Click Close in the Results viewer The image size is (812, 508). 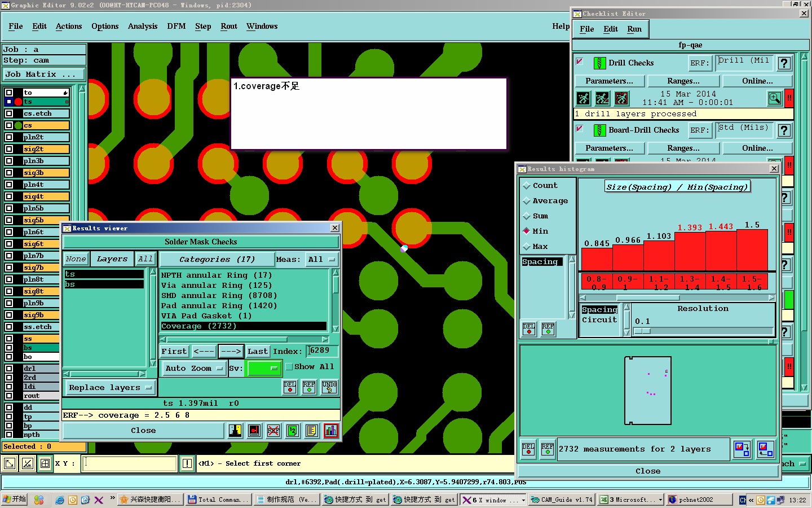click(x=143, y=431)
